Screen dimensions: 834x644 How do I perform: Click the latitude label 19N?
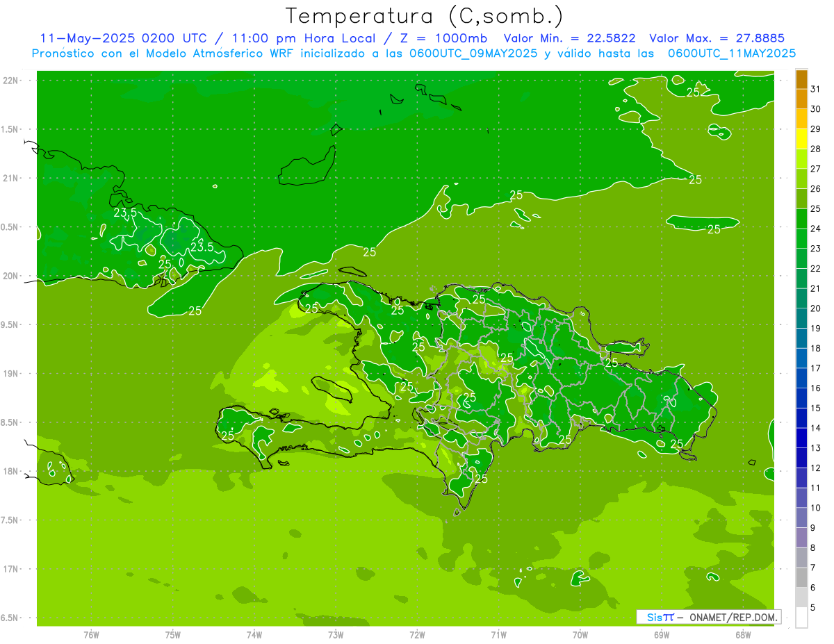[x=10, y=373]
